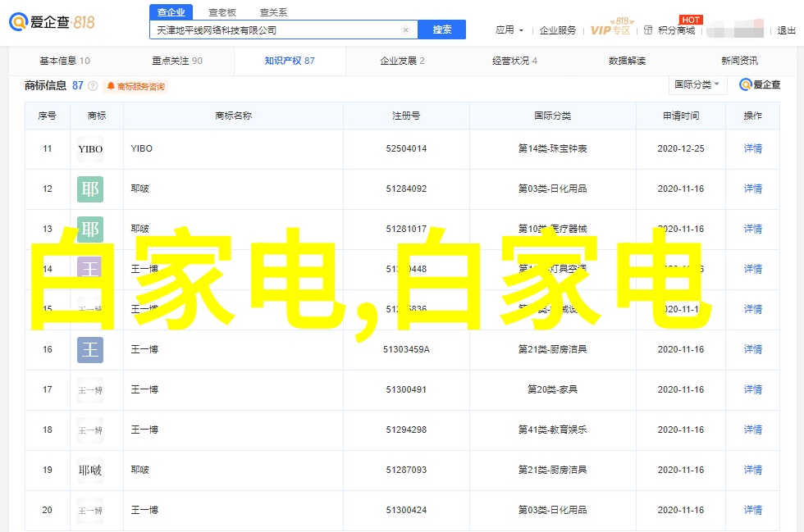This screenshot has height=532, width=804.
Task: Open the 王一博 trademark thumbnail in row 18
Action: [90, 430]
